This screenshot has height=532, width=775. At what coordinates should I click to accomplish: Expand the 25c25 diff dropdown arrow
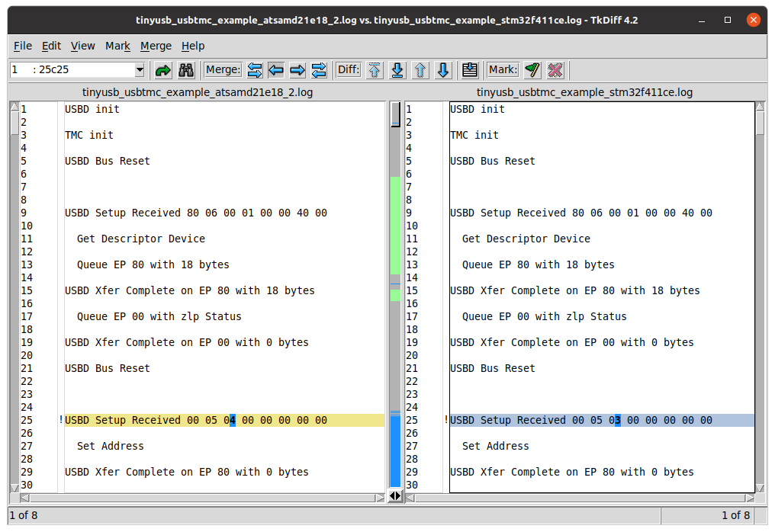(140, 69)
